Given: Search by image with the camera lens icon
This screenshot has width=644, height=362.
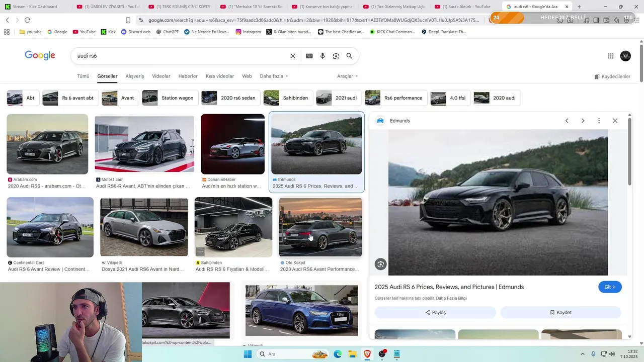Looking at the screenshot, I should point(336,56).
